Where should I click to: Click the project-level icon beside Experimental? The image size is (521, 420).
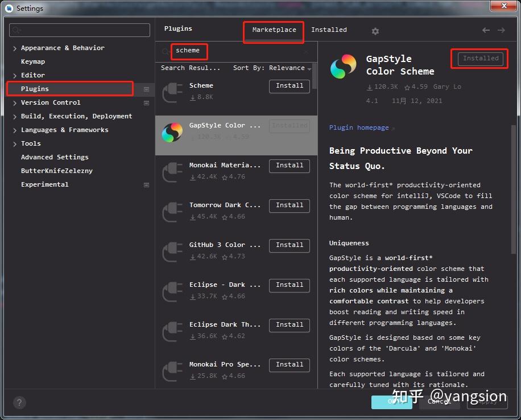click(x=146, y=185)
